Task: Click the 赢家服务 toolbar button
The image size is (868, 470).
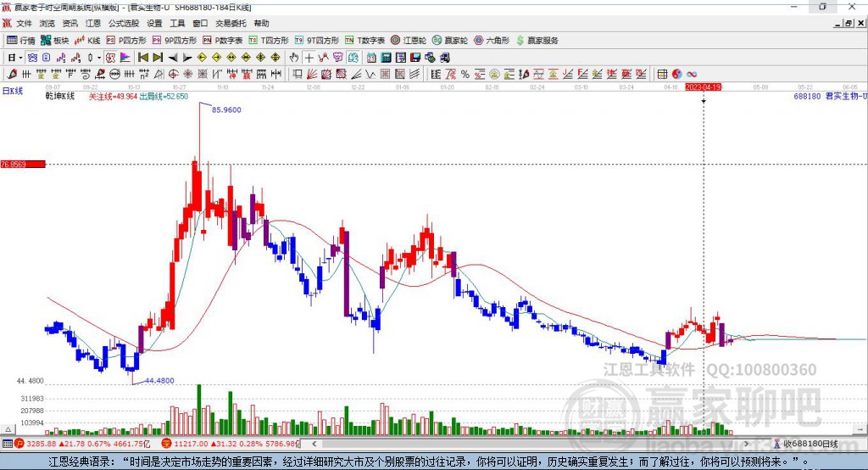Action: tap(537, 41)
